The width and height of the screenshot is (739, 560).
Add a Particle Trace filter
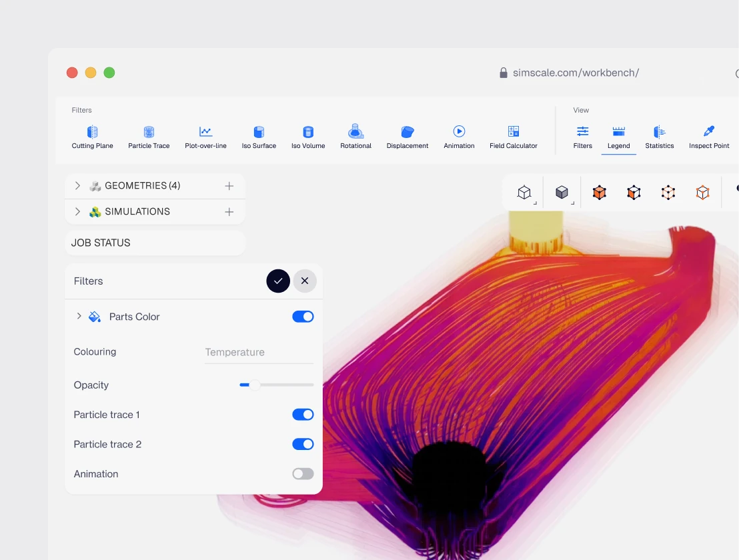(x=149, y=137)
